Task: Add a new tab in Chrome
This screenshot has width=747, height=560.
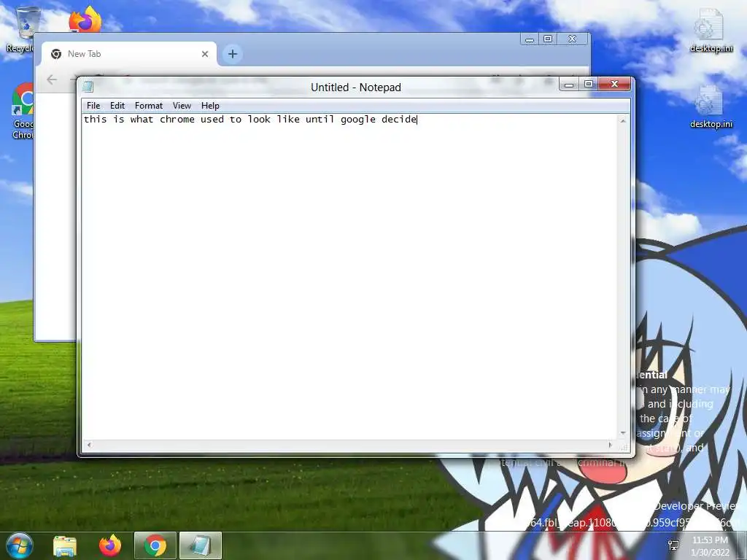Action: (x=233, y=54)
